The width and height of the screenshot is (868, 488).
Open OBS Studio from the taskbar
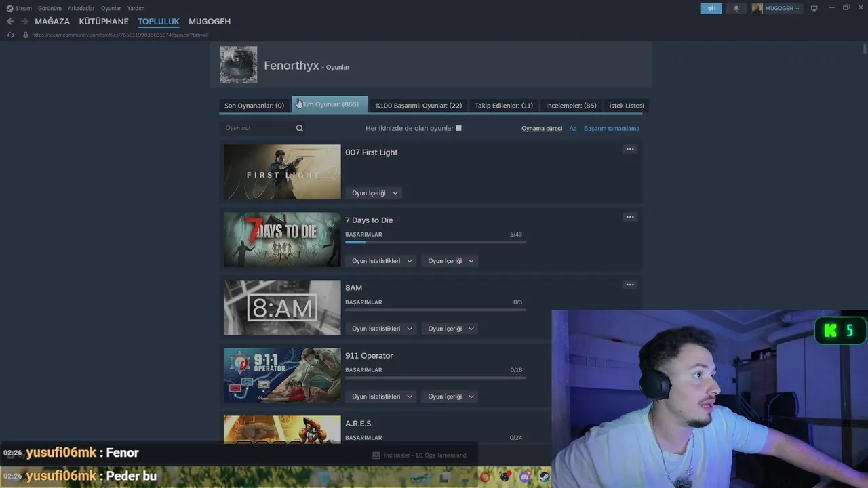[x=505, y=477]
